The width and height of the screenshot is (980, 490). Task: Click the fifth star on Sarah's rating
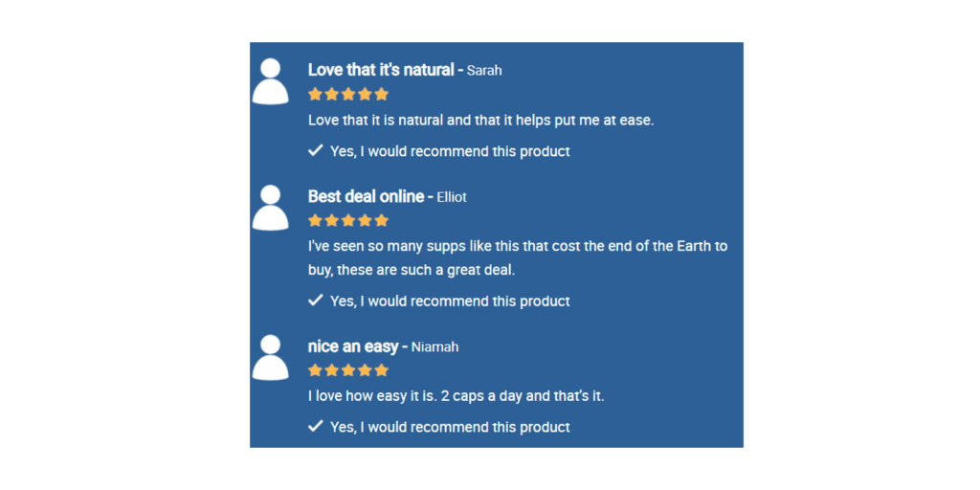tap(381, 95)
